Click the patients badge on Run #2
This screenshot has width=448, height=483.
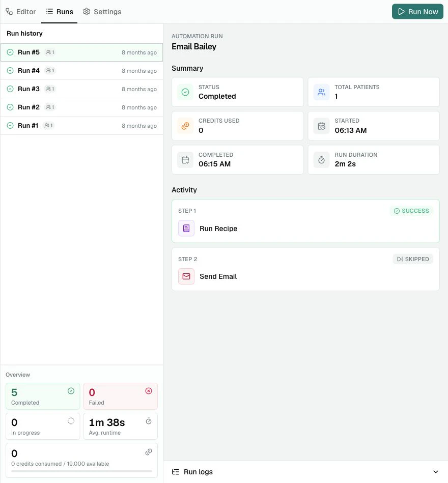pyautogui.click(x=50, y=107)
